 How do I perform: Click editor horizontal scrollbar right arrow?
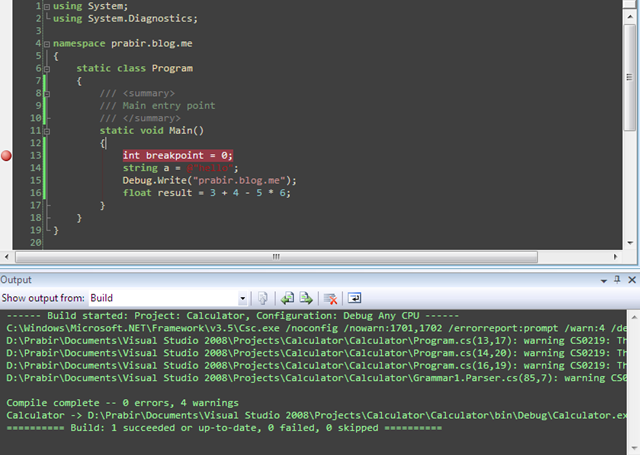click(x=616, y=257)
